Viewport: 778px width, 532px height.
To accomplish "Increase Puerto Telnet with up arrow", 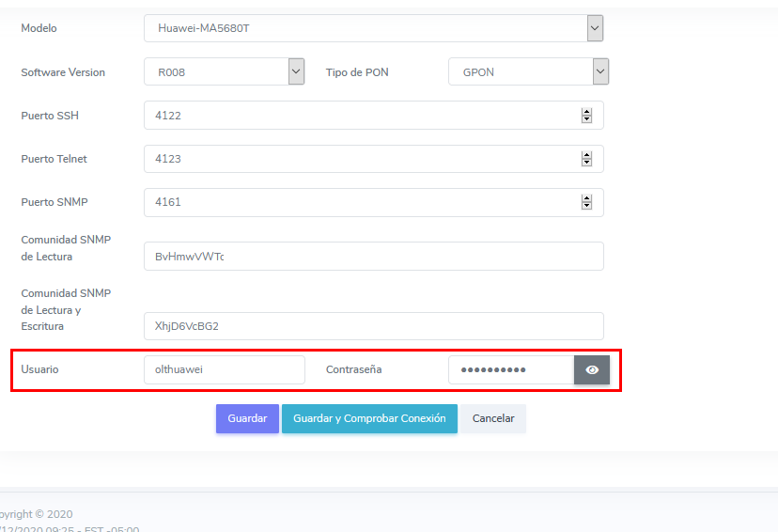I will pyautogui.click(x=586, y=155).
